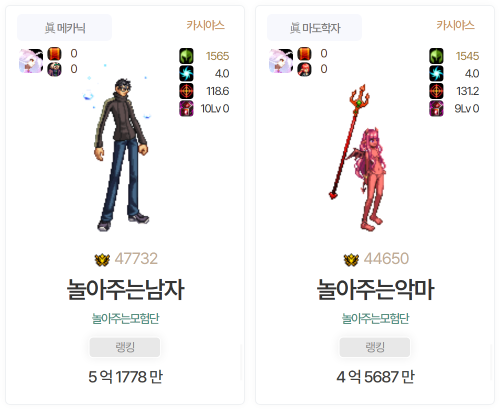
Task: Click the gold crest icon beside 44650
Action: [351, 259]
